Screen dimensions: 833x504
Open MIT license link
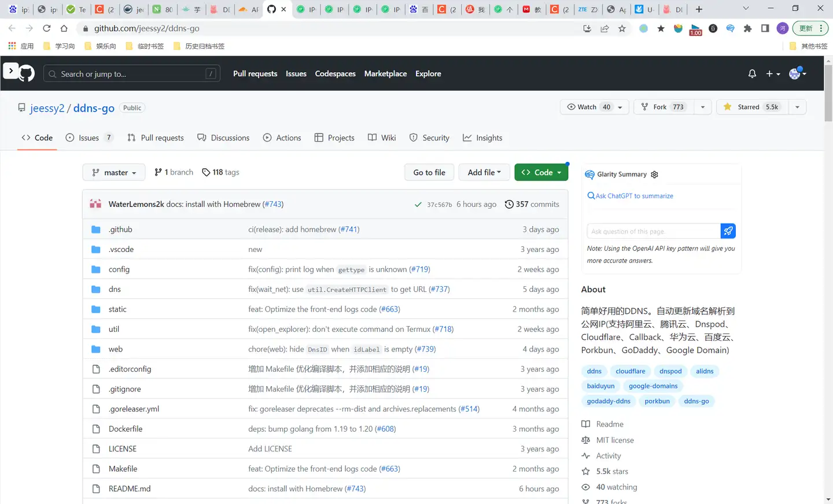pos(608,440)
